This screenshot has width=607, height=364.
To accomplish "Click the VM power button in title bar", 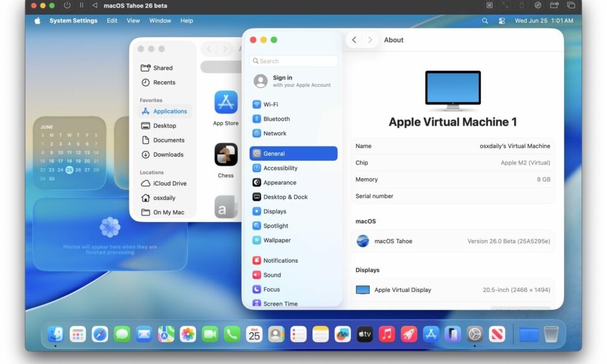I will [x=67, y=5].
